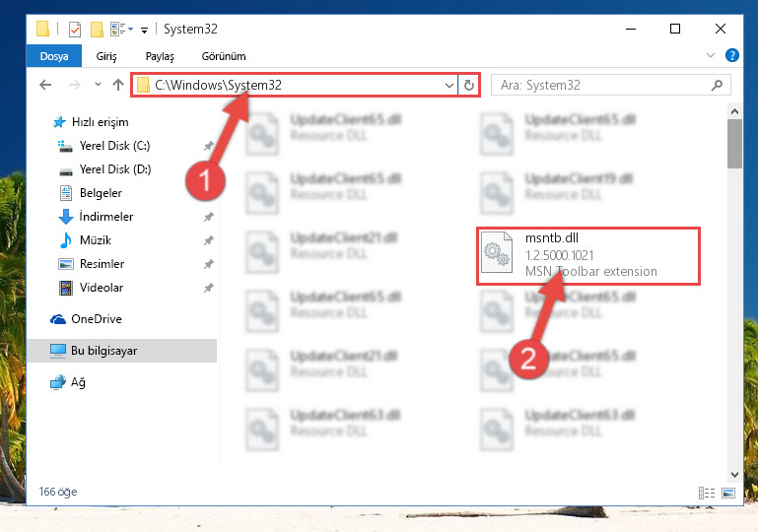Open Yerel Disk (C:) in sidebar
This screenshot has width=758, height=532.
click(114, 146)
